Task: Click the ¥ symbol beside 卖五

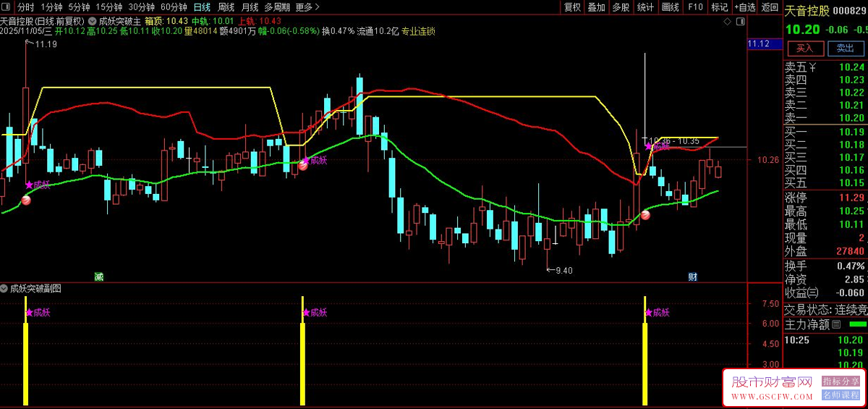Action: (812, 68)
